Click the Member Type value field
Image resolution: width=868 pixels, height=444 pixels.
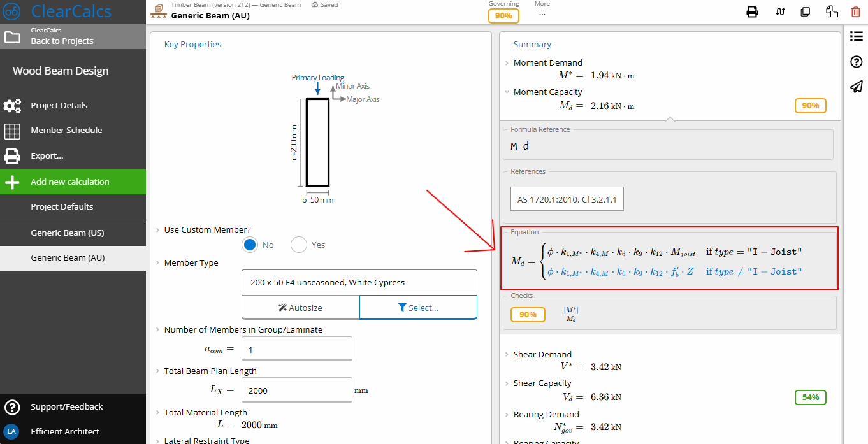tap(359, 282)
